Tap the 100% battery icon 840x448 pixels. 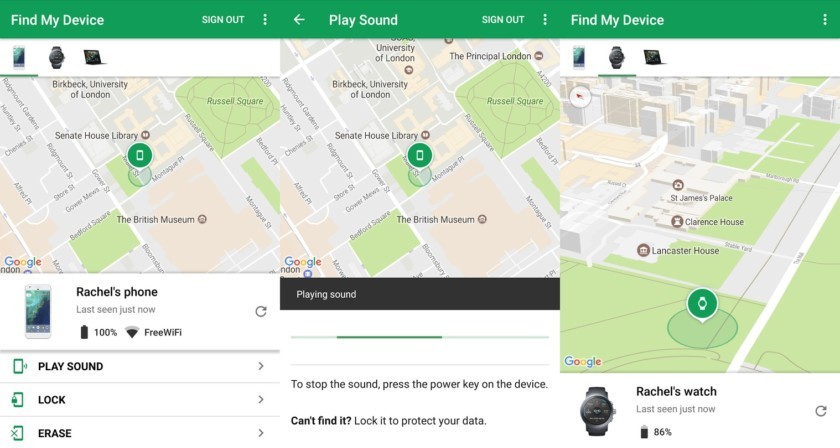84,332
